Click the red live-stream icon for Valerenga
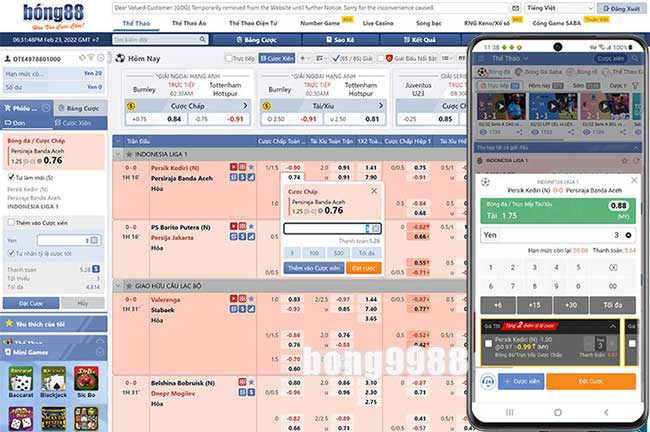 (x=234, y=299)
